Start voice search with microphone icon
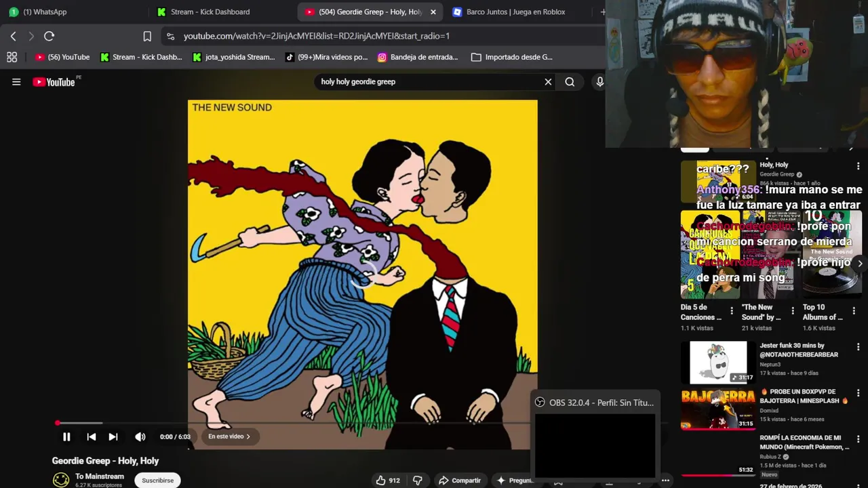The height and width of the screenshot is (488, 868). 599,82
